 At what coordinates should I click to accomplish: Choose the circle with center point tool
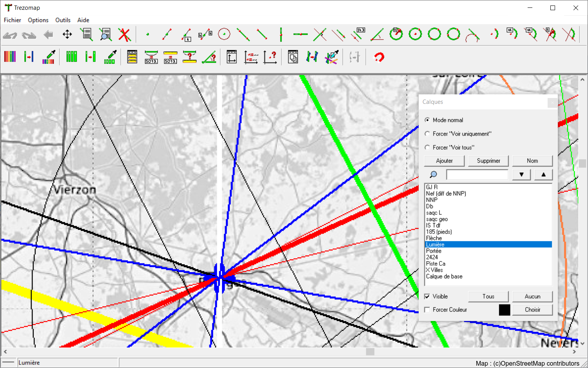tap(224, 34)
